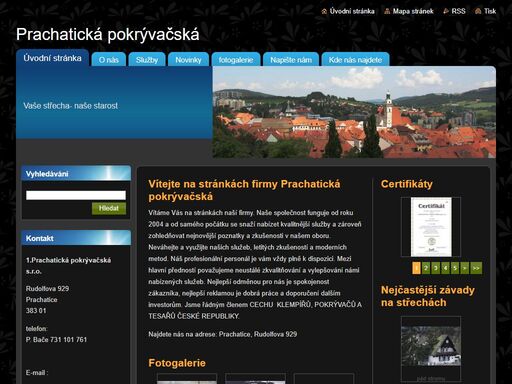Switch to the Služby tab
The image size is (512, 384).
(x=147, y=59)
